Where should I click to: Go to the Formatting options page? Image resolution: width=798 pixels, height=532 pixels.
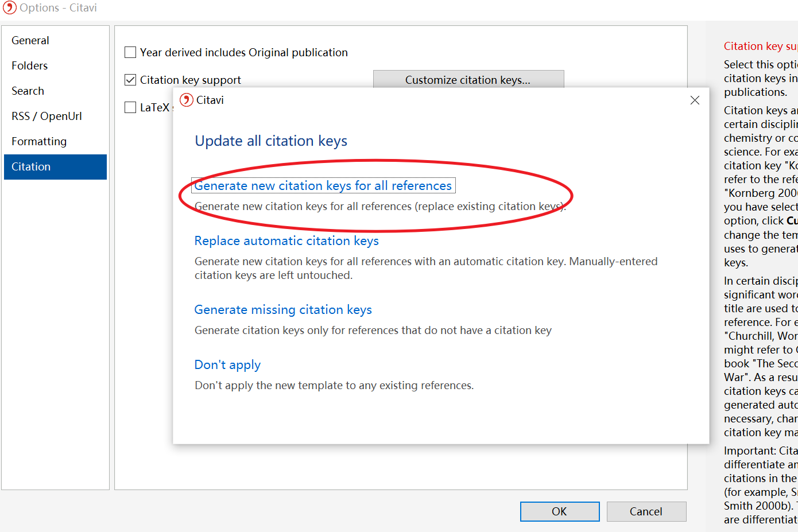point(55,141)
